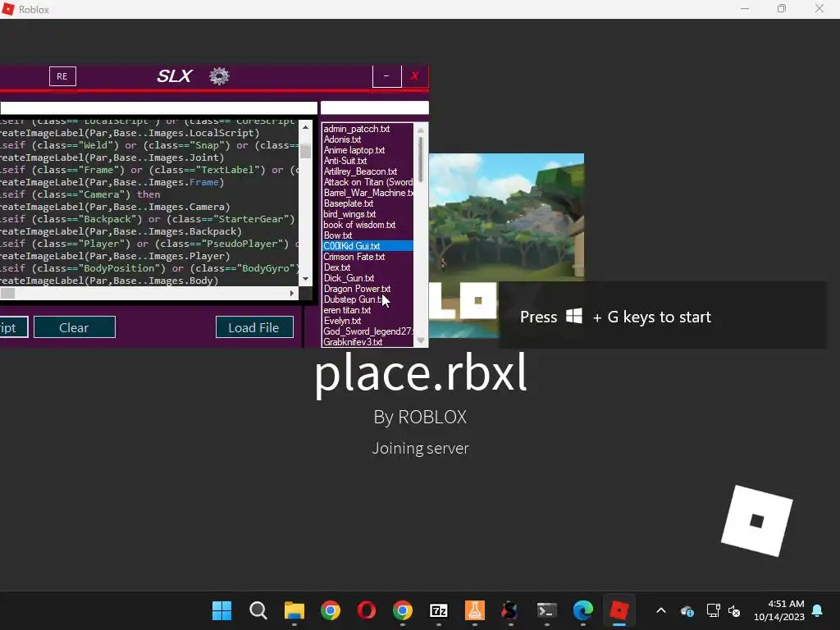Select Anti-Suit.txt script
Image resolution: width=840 pixels, height=630 pixels.
(345, 161)
